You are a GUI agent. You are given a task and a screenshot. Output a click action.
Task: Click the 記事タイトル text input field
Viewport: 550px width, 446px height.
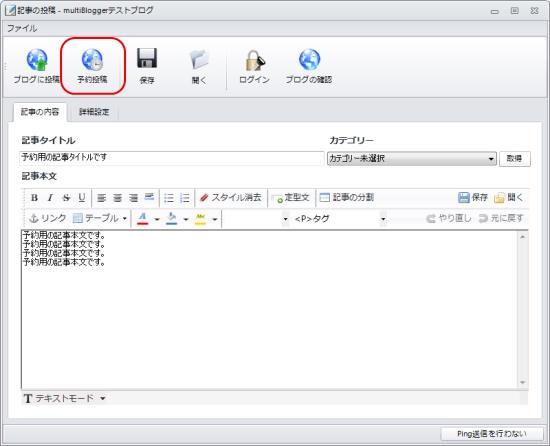pyautogui.click(x=172, y=158)
